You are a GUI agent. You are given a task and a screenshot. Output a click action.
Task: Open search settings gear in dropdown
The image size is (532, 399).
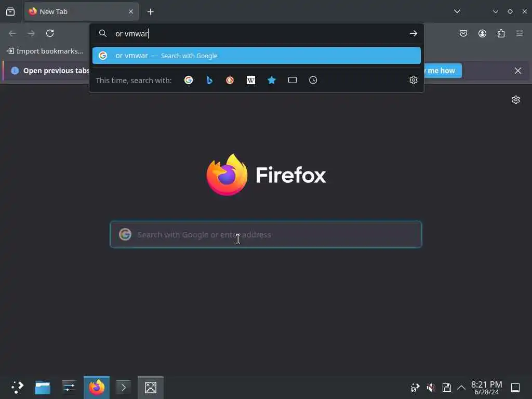pos(413,80)
